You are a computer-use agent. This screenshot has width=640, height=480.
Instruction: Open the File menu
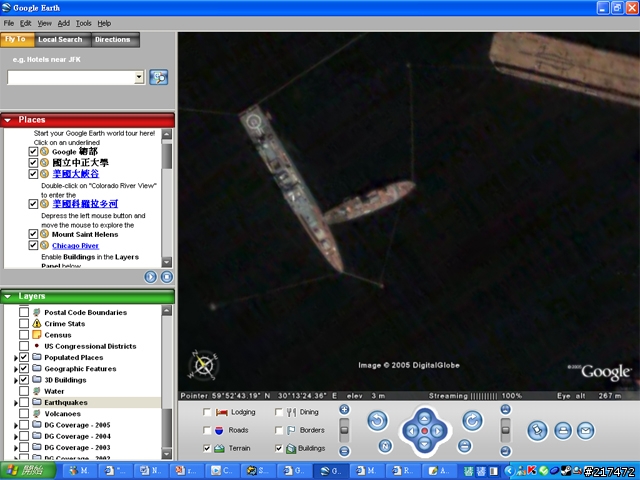tap(9, 23)
